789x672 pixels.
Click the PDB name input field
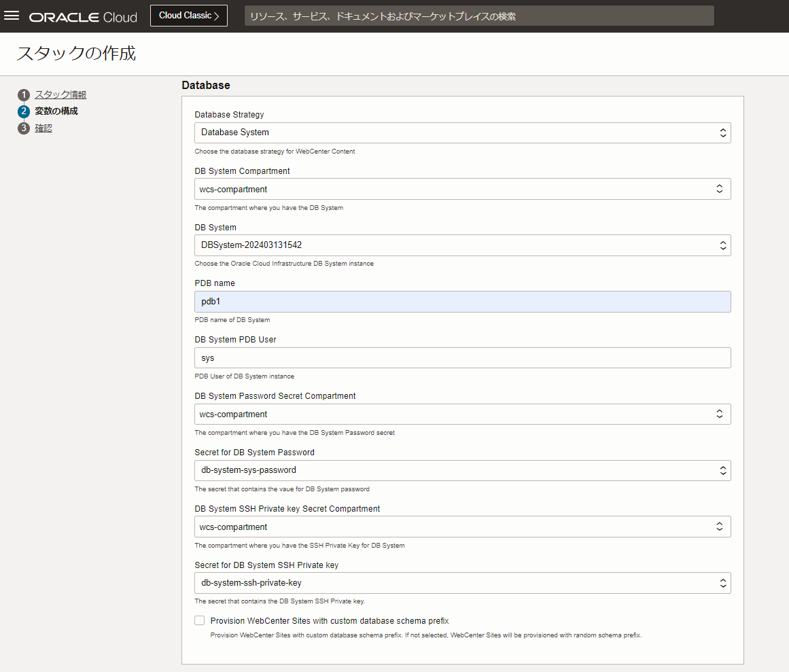click(x=462, y=302)
